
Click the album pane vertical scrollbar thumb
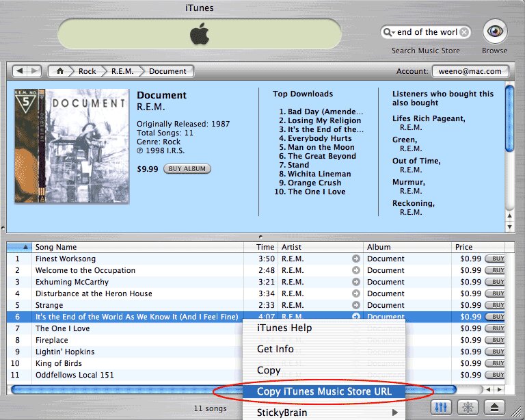tap(509, 118)
